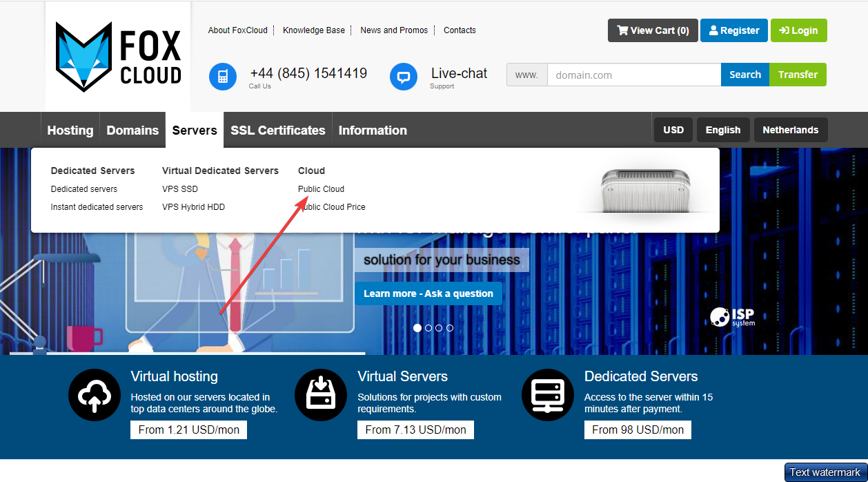The image size is (868, 482).
Task: Open the Hosting menu
Action: click(70, 131)
